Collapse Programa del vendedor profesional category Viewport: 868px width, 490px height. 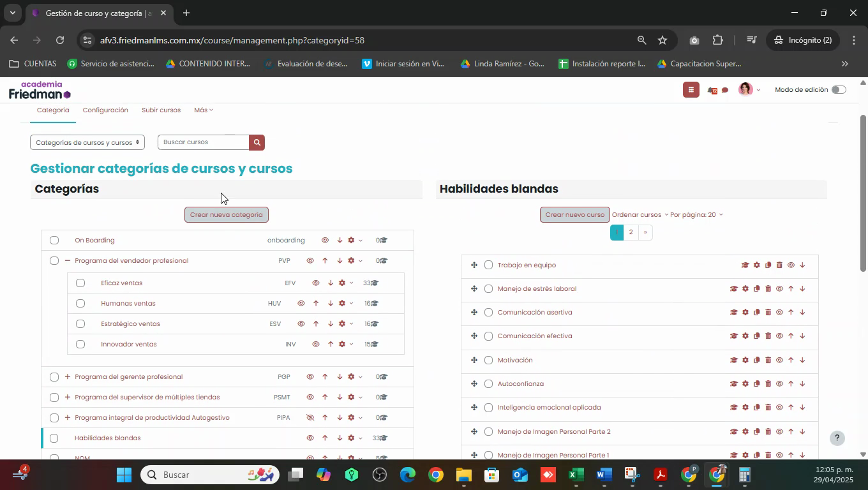click(68, 261)
